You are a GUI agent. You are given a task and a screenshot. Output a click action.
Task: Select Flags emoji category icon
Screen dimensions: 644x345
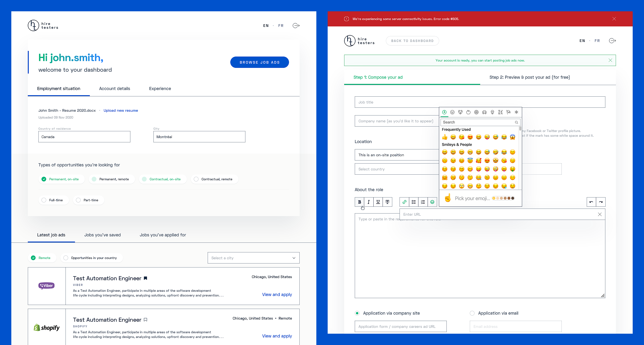click(x=508, y=112)
